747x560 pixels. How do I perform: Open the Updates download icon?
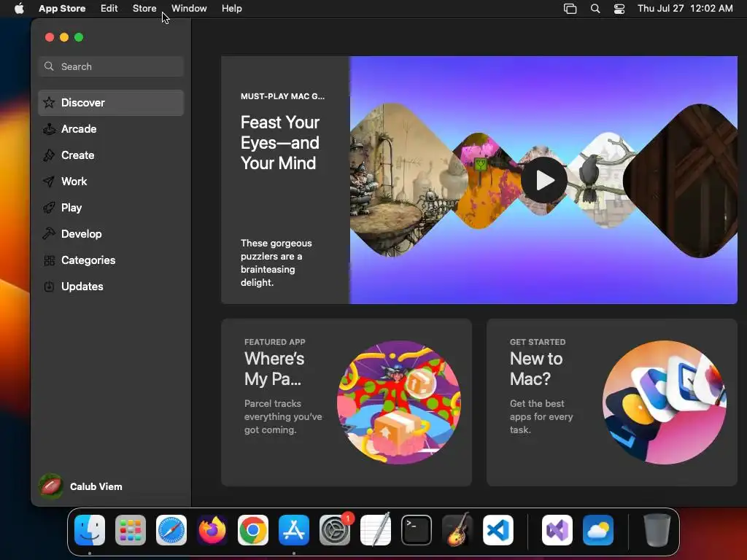[x=49, y=287]
